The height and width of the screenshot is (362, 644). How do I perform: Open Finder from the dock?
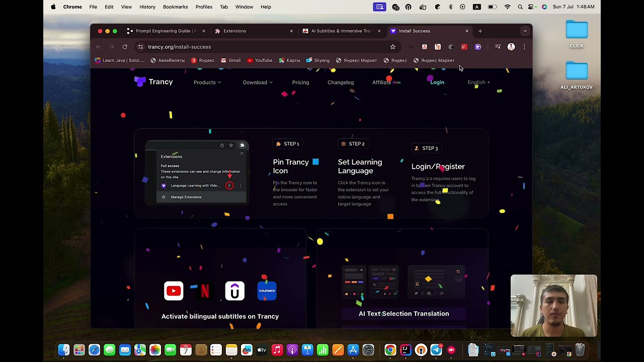point(64,350)
